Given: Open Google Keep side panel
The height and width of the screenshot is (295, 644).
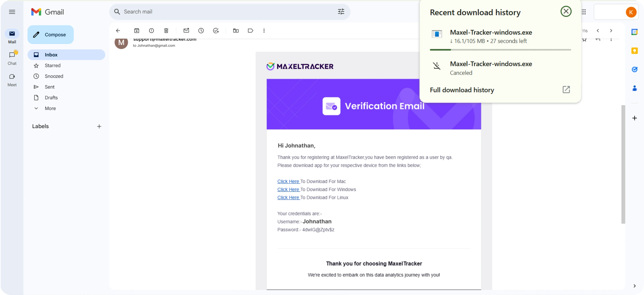Looking at the screenshot, I should coord(634,51).
